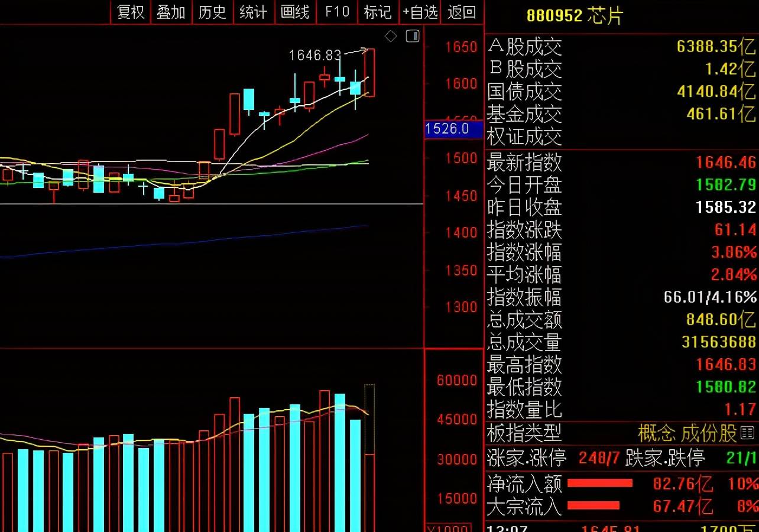This screenshot has height=532, width=759.
Task: Click the X1000 volume unit label
Action: 447,528
